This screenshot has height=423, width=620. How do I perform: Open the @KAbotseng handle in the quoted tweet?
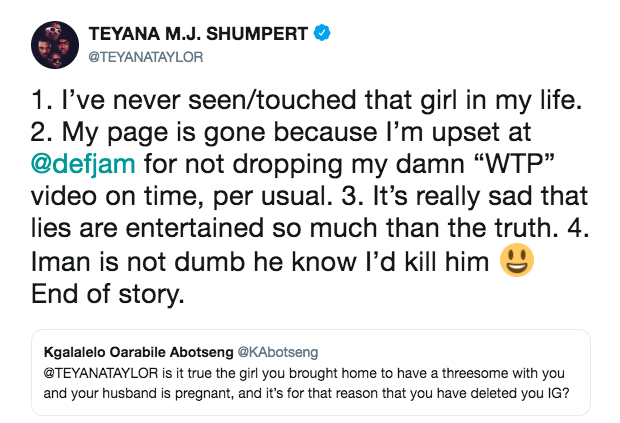pos(273,351)
